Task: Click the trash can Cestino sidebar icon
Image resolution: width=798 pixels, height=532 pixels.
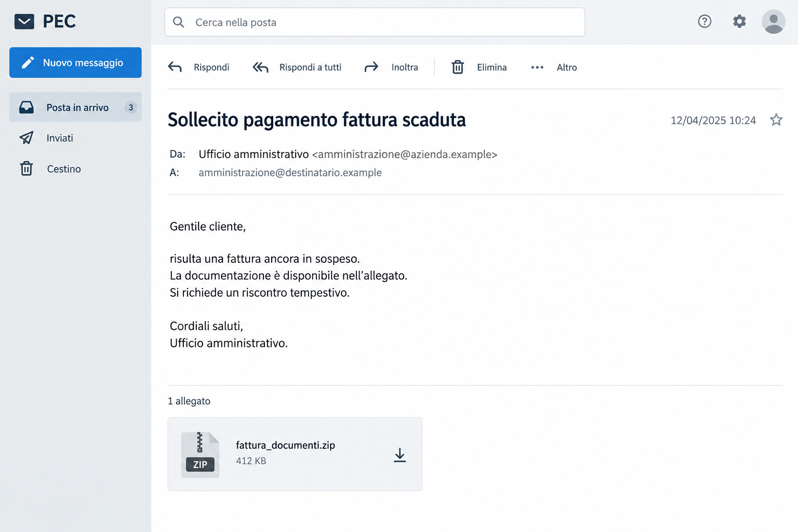Action: [x=26, y=168]
